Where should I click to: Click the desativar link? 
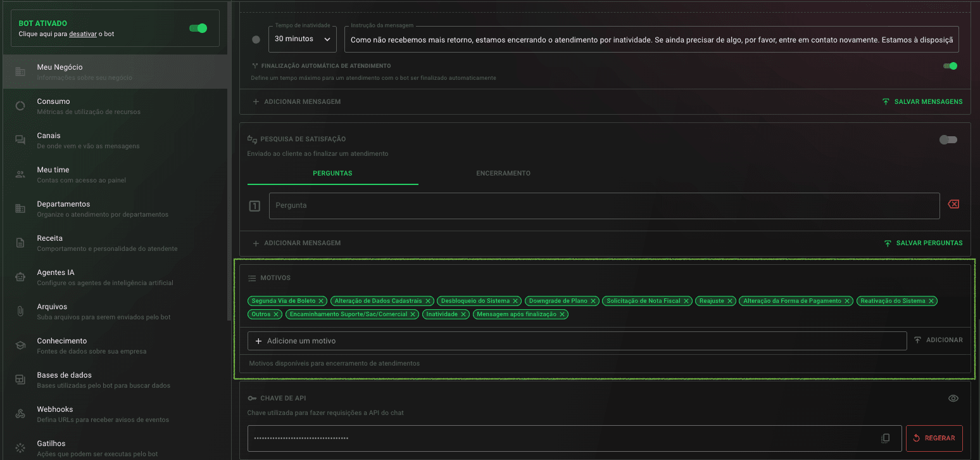click(83, 34)
